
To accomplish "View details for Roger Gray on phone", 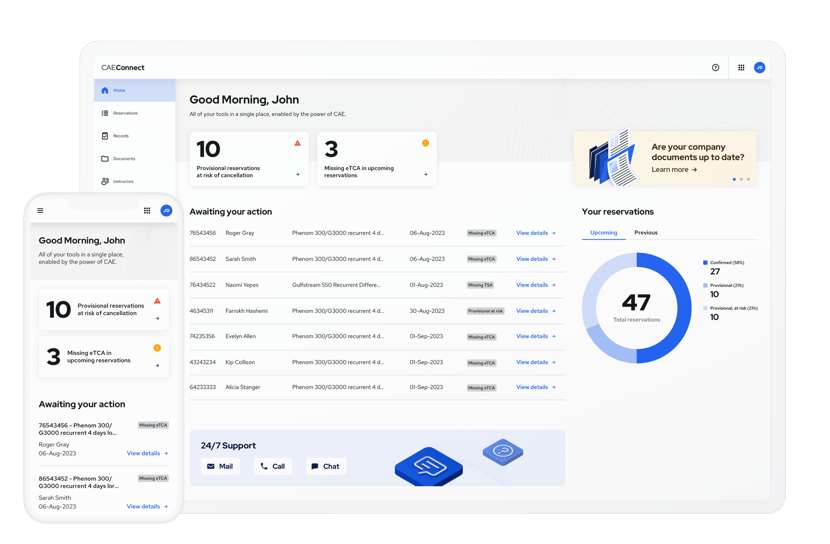I will pyautogui.click(x=147, y=454).
